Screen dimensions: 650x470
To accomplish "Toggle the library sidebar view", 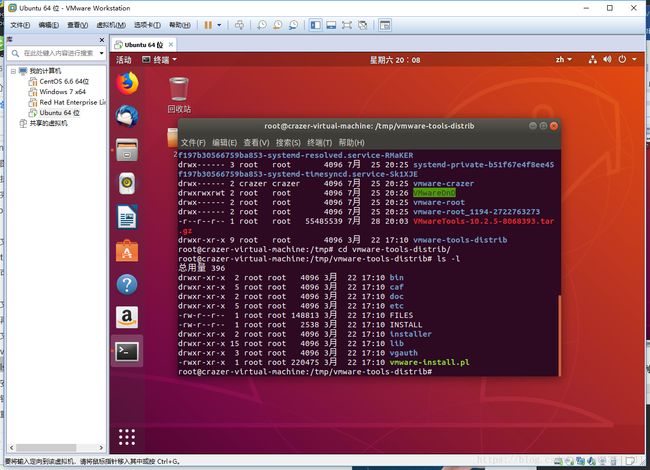I will coord(315,25).
